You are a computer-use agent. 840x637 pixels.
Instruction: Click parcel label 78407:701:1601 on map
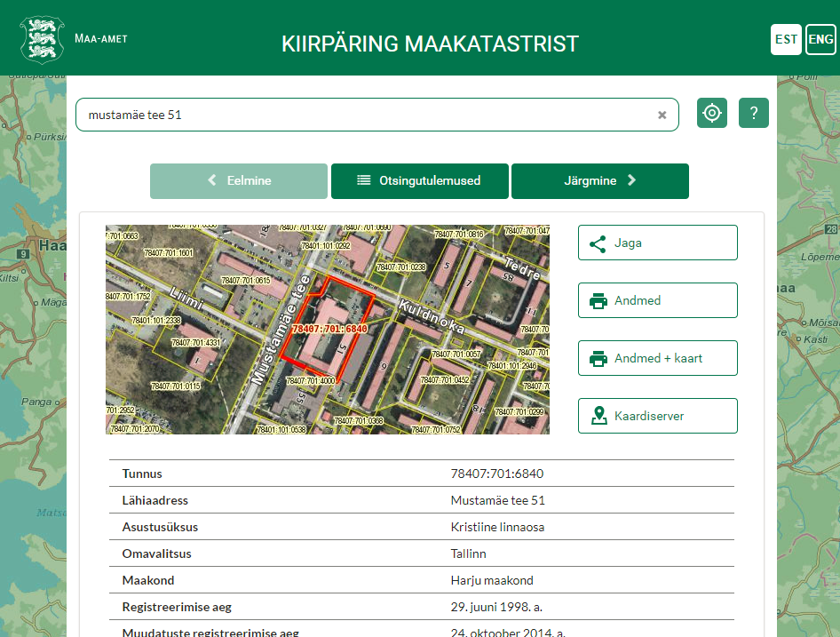point(168,252)
